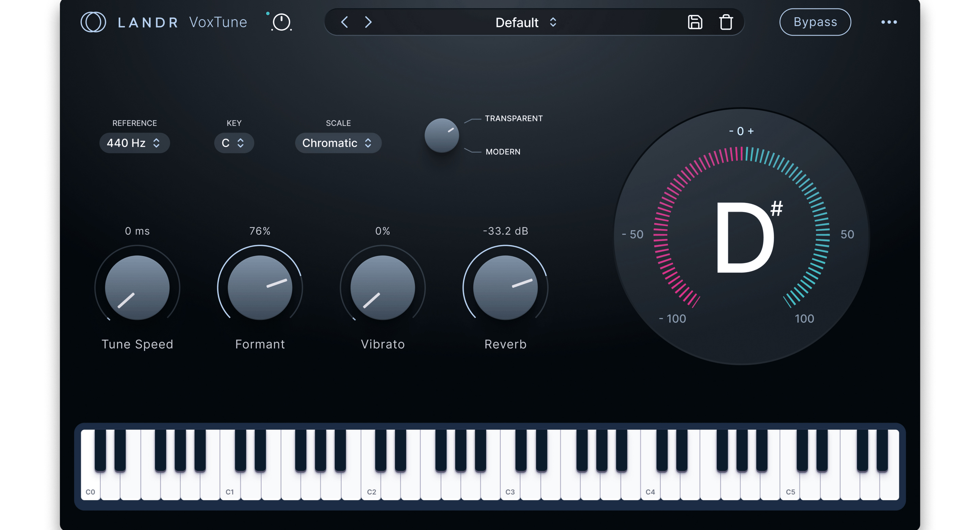The image size is (980, 530).
Task: Open the Default preset dropdown
Action: coord(526,22)
